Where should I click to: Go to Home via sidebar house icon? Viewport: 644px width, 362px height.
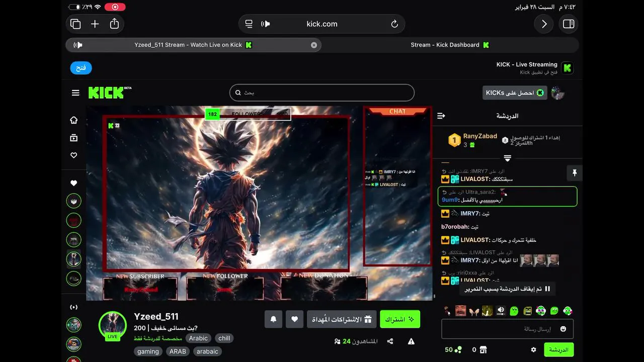pyautogui.click(x=74, y=120)
